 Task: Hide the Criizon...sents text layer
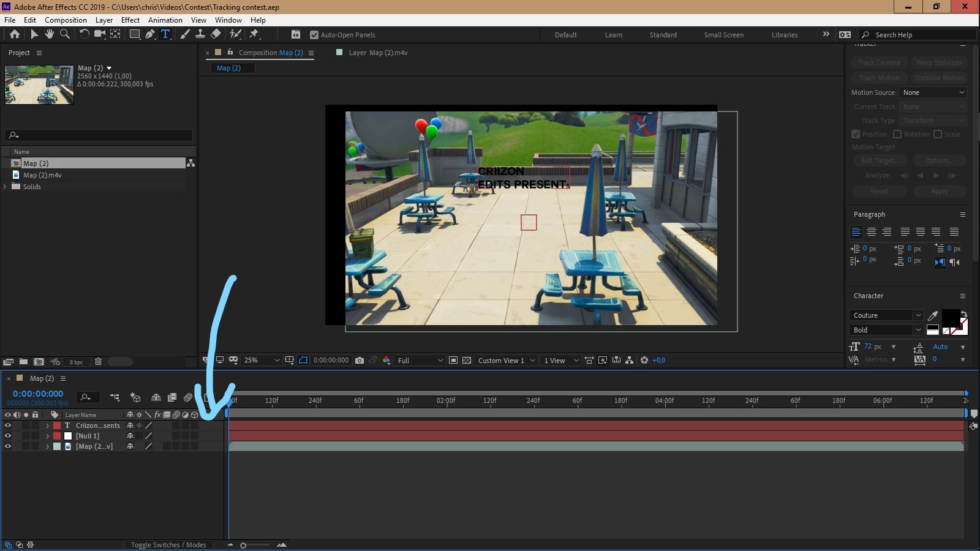point(8,425)
